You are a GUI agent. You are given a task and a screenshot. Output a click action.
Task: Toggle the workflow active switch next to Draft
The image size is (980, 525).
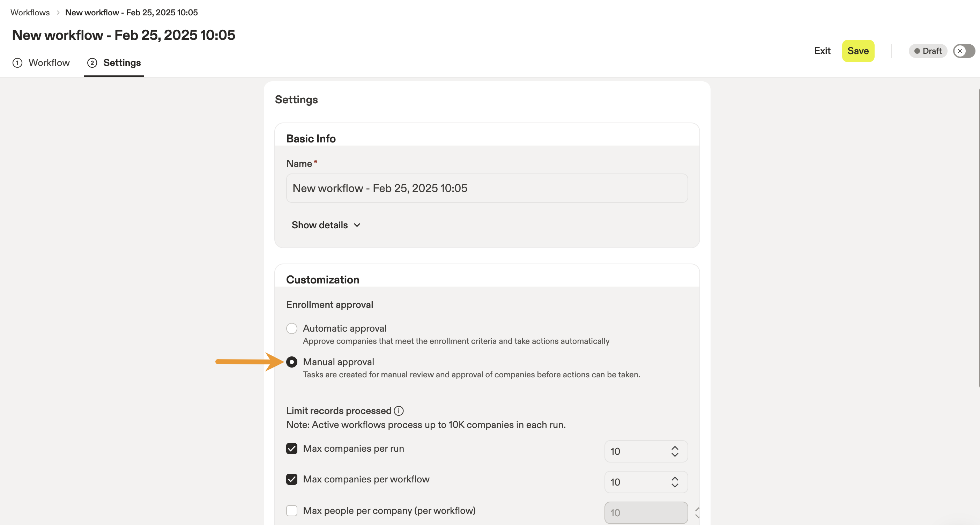click(x=964, y=51)
